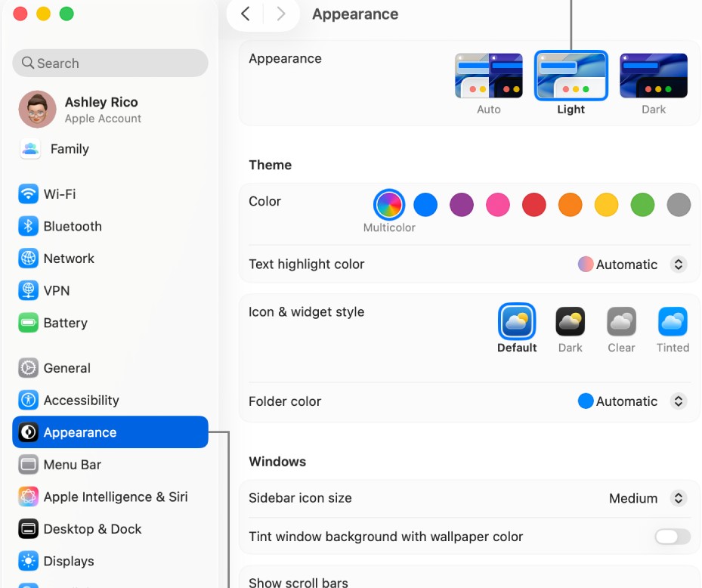Open Bluetooth settings in sidebar
Image resolution: width=702 pixels, height=588 pixels.
(x=72, y=227)
